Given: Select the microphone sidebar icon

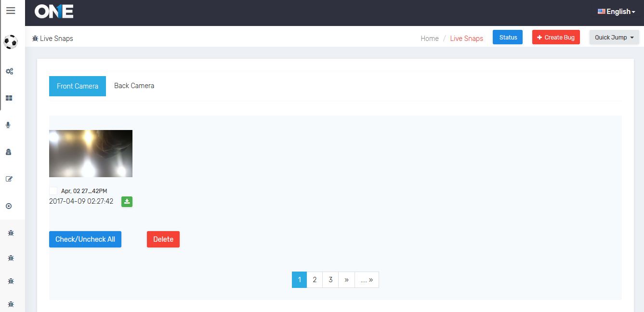Looking at the screenshot, I should [8, 125].
